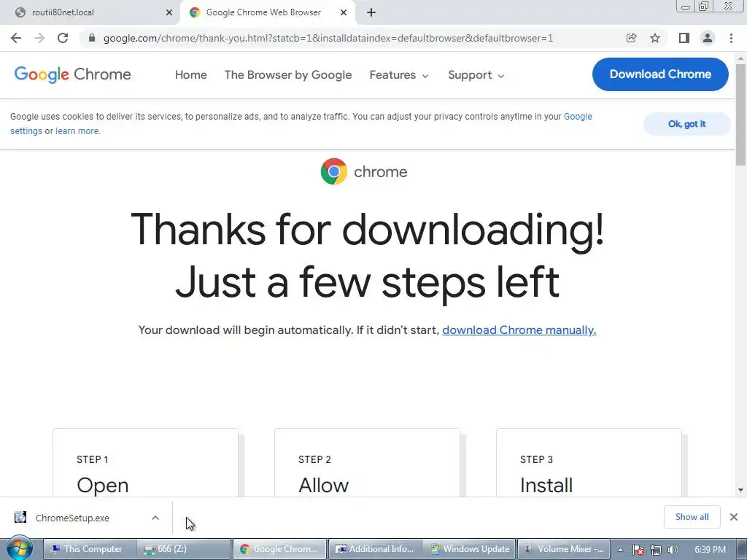Dismiss cookies notice with Ok, got it
Screen dimensions: 747x560
point(686,124)
